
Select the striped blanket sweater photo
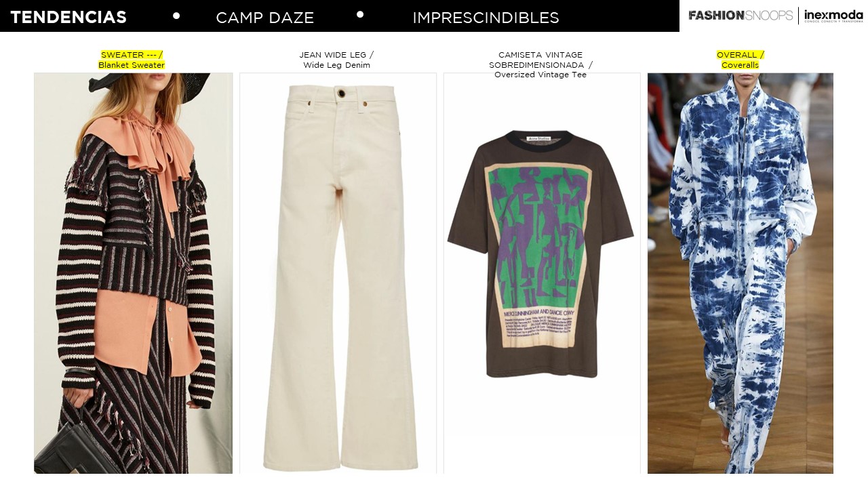coord(133,273)
